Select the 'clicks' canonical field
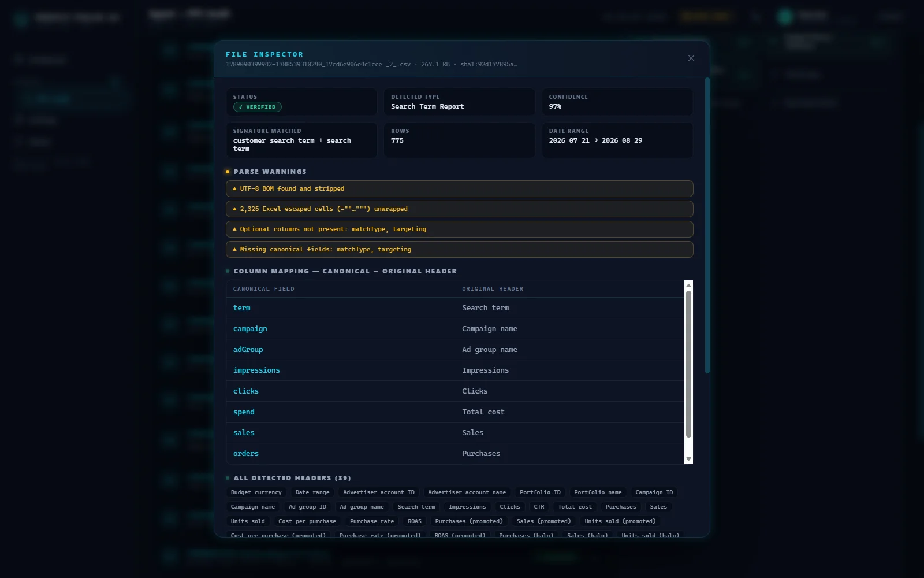This screenshot has height=578, width=924. click(x=246, y=391)
